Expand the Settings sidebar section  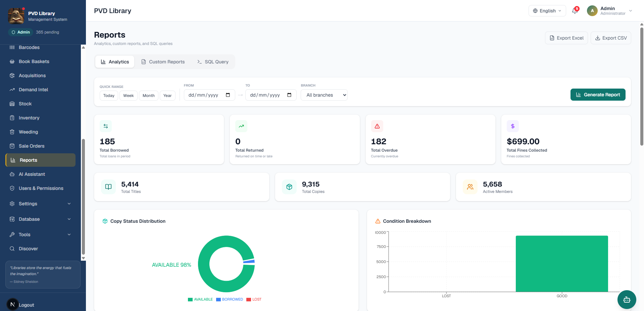point(40,204)
